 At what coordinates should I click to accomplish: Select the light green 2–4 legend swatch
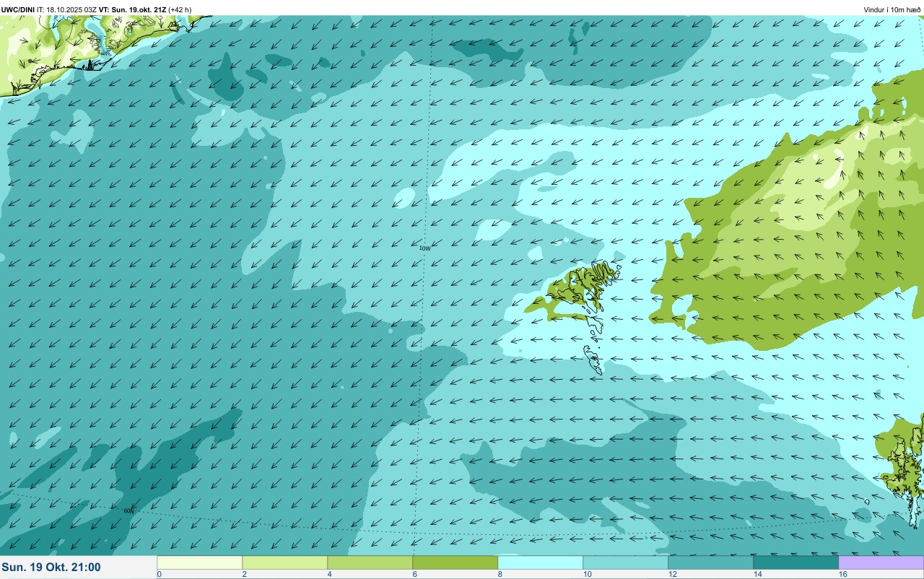284,562
